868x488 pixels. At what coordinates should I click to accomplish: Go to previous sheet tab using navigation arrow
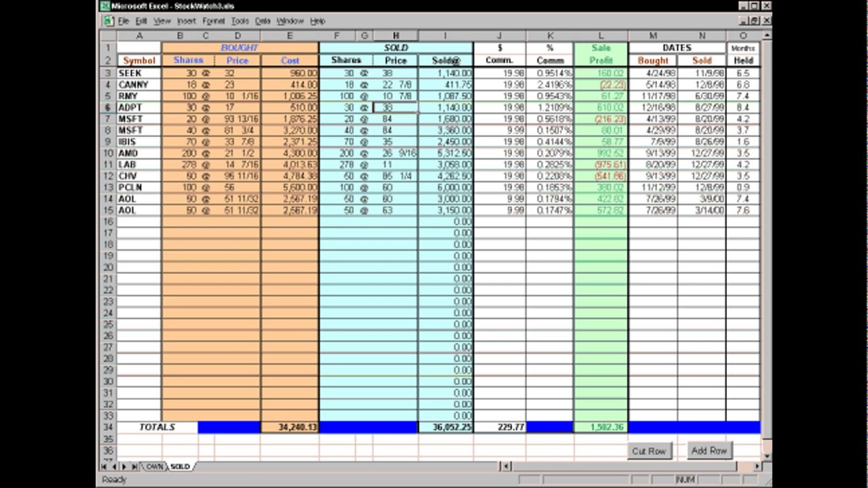tap(114, 466)
